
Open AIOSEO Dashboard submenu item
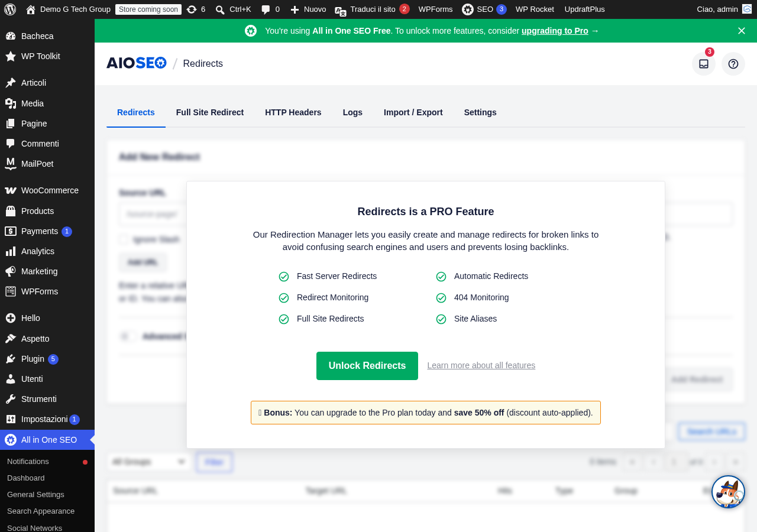tap(47, 478)
